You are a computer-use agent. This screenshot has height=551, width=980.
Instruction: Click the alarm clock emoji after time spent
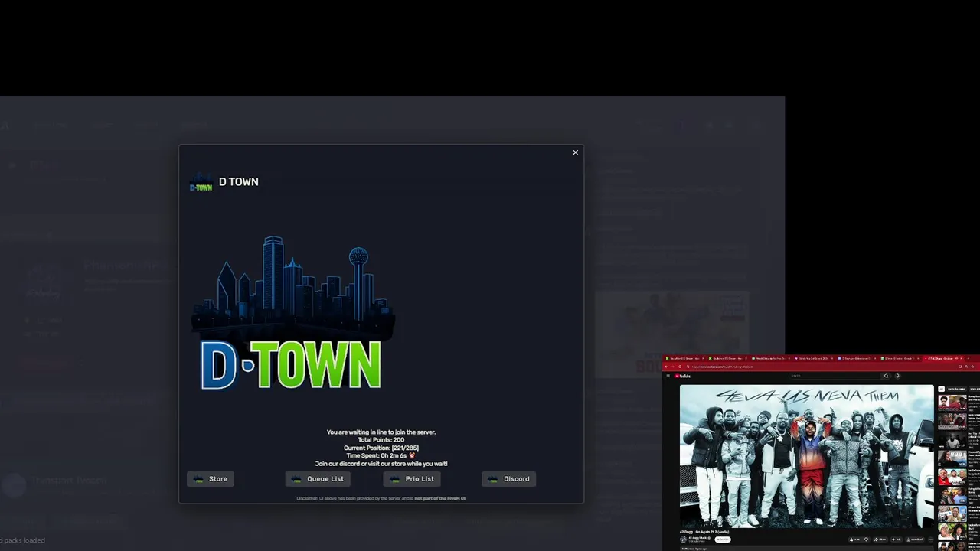412,455
